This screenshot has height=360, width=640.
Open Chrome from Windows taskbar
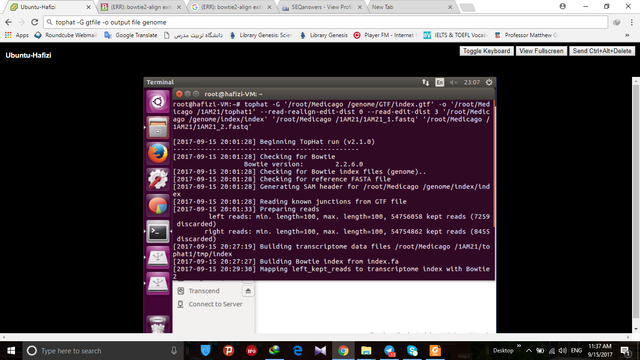(x=343, y=351)
